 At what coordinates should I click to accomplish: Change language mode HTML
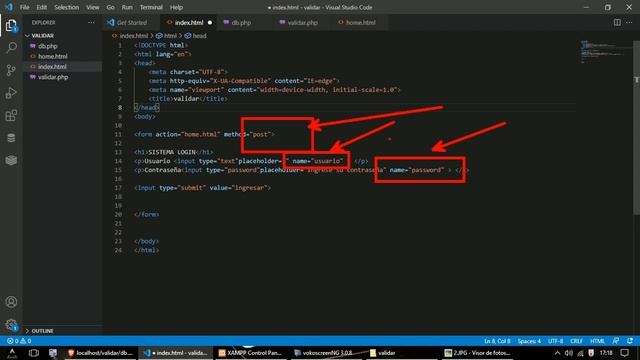[598, 341]
